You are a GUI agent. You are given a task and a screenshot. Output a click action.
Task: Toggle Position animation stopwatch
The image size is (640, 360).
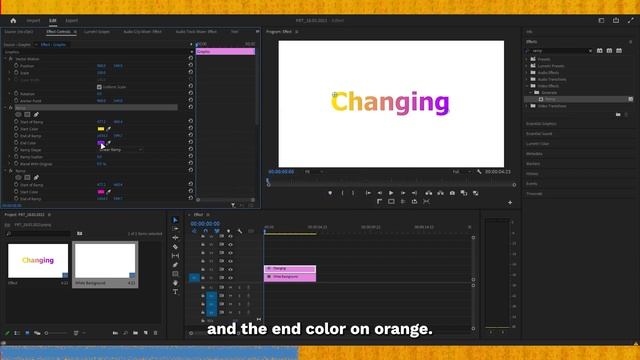[x=16, y=65]
